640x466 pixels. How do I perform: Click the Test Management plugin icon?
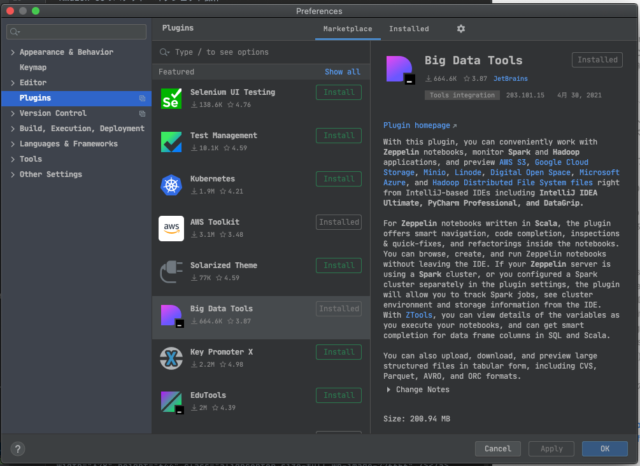point(171,142)
